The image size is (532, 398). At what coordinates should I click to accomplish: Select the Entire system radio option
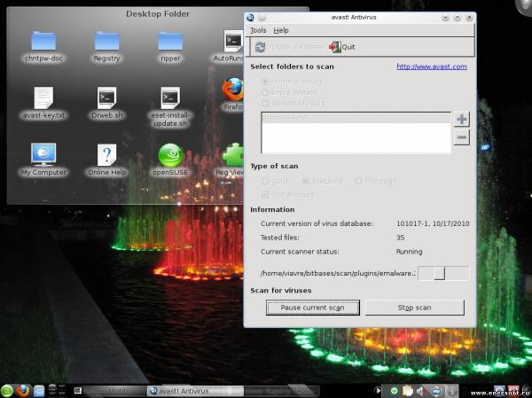tap(265, 92)
